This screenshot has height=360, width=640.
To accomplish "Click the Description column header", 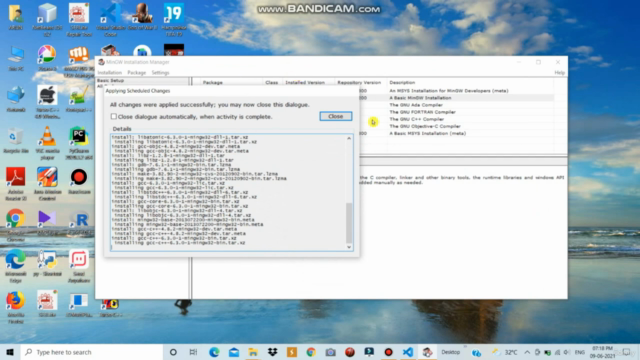I will pos(402,82).
